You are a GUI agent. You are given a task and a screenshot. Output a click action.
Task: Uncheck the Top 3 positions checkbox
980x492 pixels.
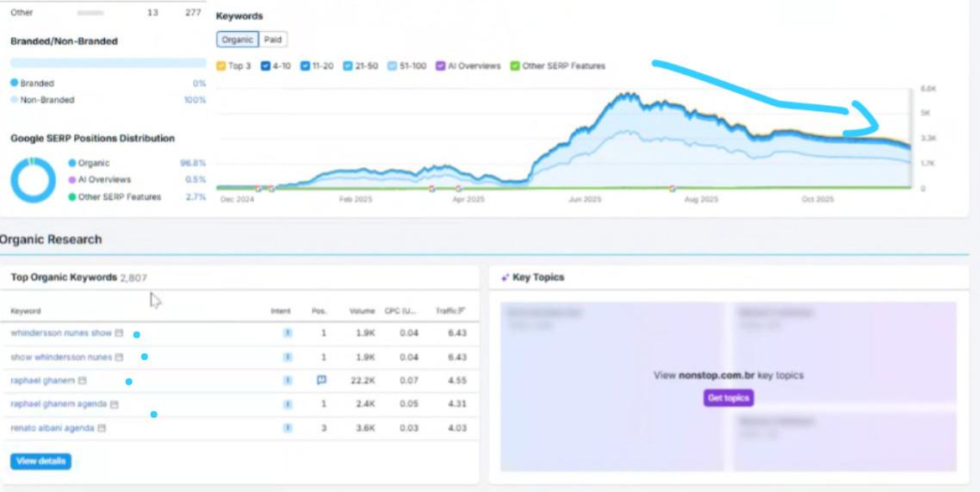[x=221, y=65]
